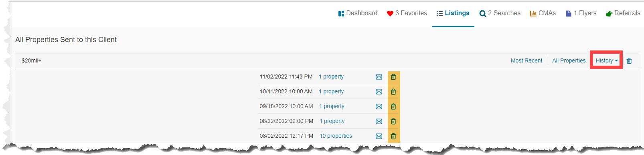Expand the History dropdown
Viewport: 644px width, 155px height.
pos(606,60)
